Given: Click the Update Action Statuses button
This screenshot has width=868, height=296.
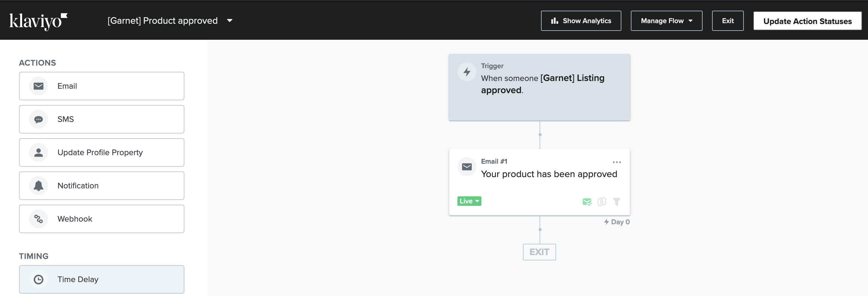Looking at the screenshot, I should point(807,21).
